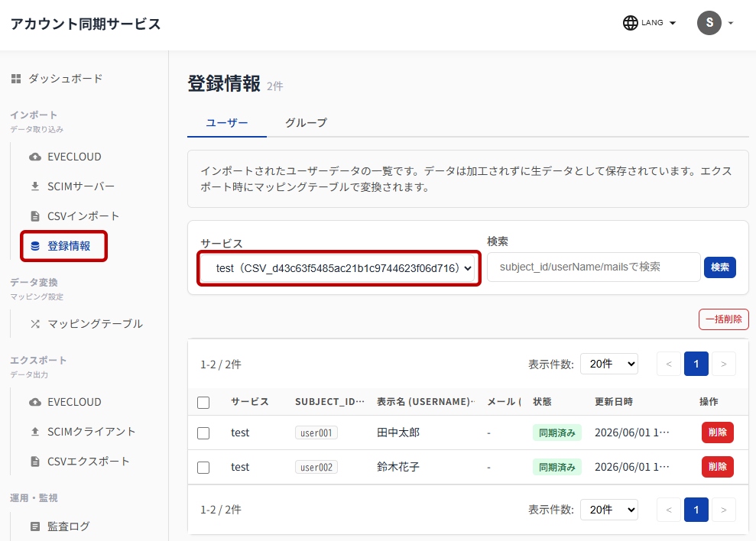Click the blue 検索 button

click(720, 267)
